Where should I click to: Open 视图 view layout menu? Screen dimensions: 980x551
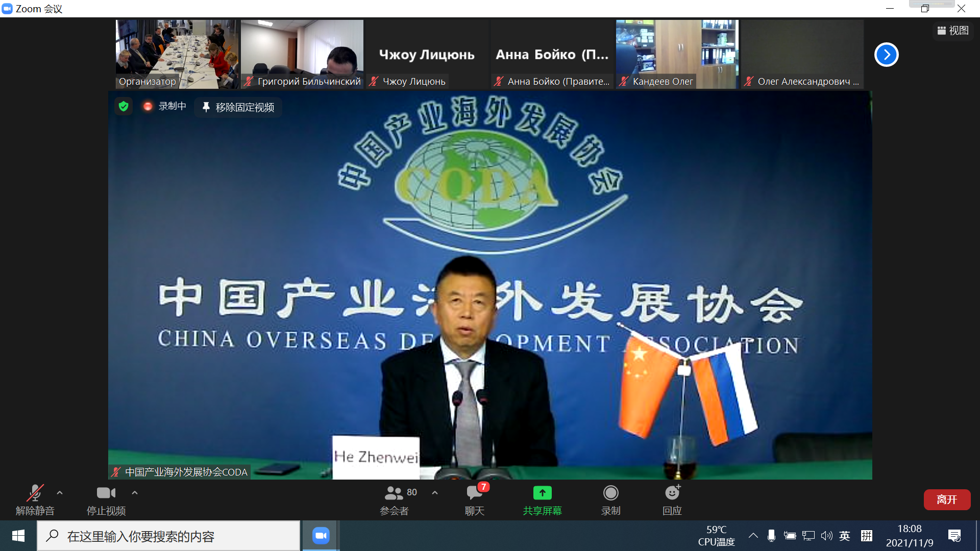click(x=953, y=31)
